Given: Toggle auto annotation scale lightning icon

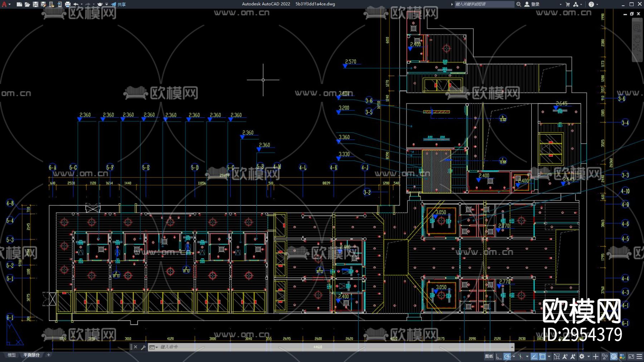Looking at the screenshot, I should 573,356.
